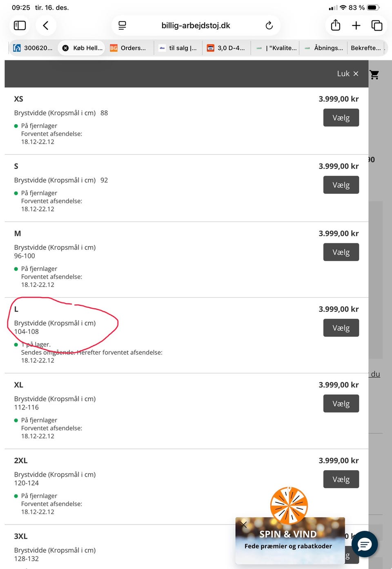The height and width of the screenshot is (569, 392).
Task: Open the Spin & Vind prize wheel
Action: pos(289,505)
